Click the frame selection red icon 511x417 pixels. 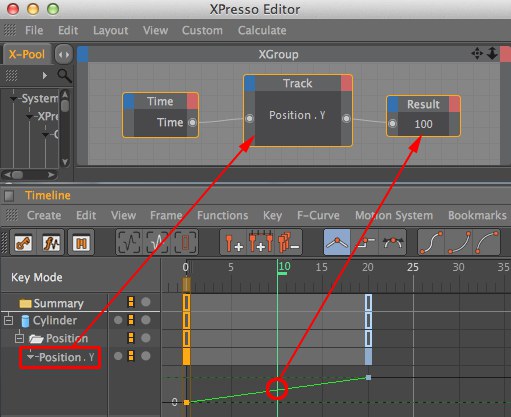[185, 242]
